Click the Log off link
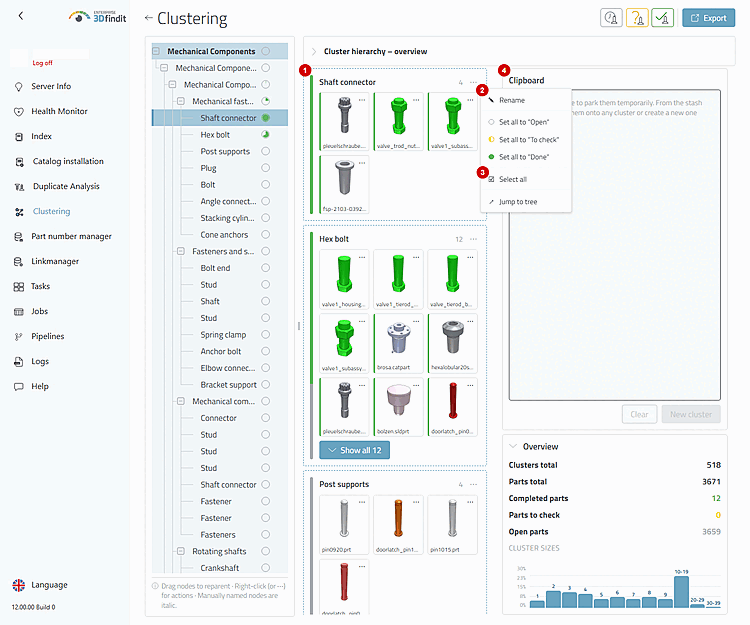Image resolution: width=750 pixels, height=625 pixels. 43,63
